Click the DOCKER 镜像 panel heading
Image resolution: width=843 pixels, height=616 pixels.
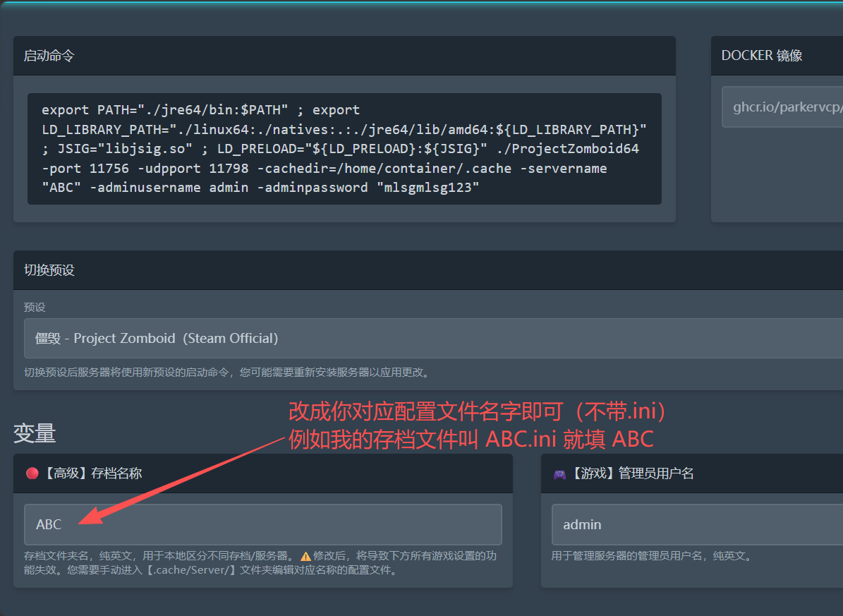[762, 56]
